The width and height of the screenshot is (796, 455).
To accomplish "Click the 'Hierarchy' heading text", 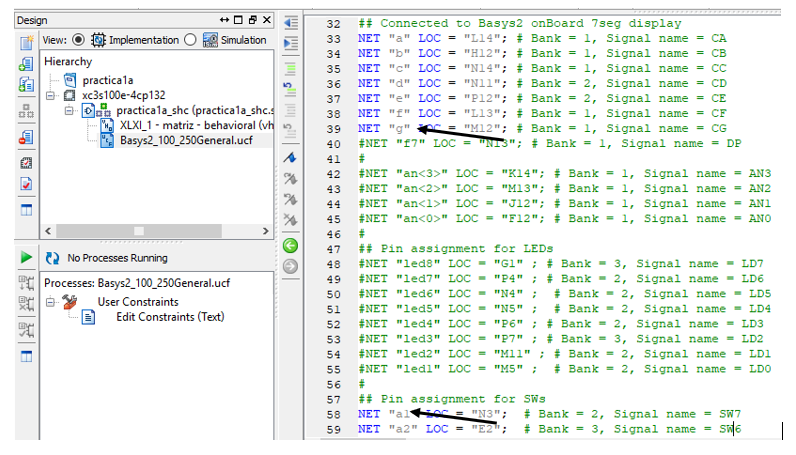I will (68, 61).
